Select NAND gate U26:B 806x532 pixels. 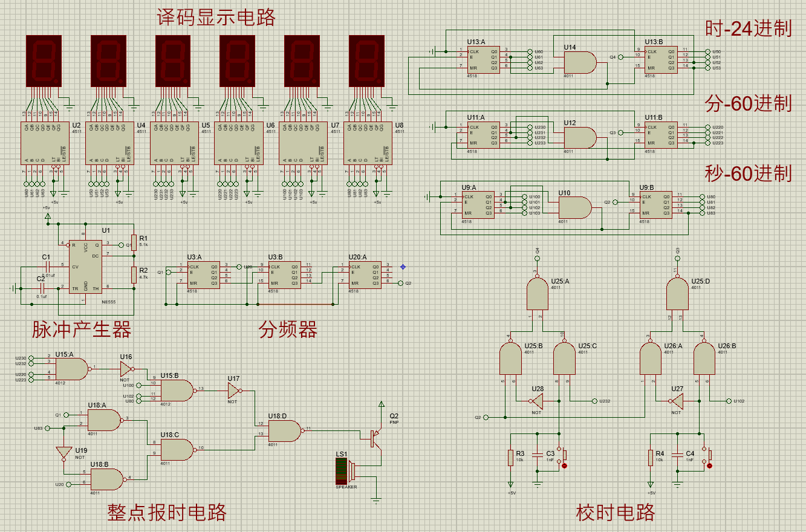[x=705, y=358]
